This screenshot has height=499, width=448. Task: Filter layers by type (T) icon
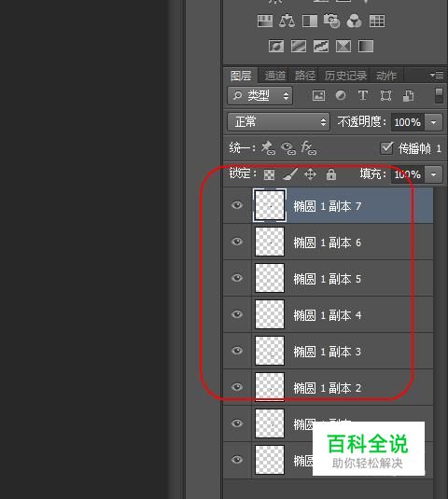point(363,95)
